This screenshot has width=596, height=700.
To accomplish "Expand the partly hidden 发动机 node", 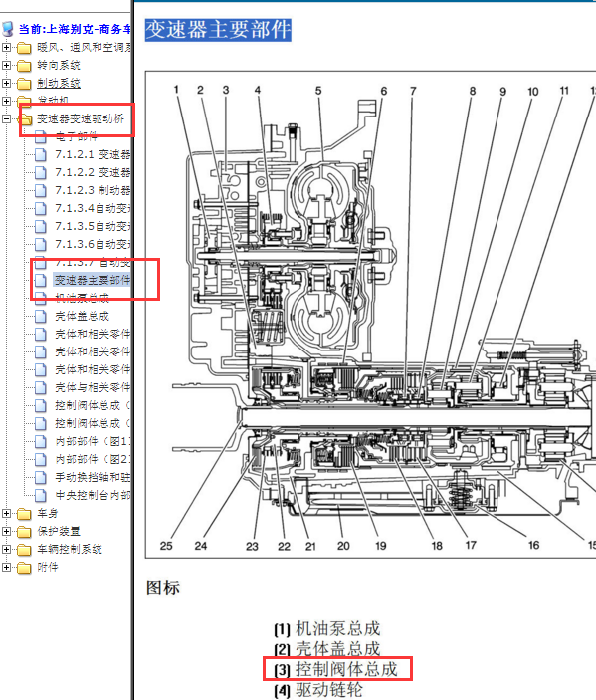I will point(6,101).
